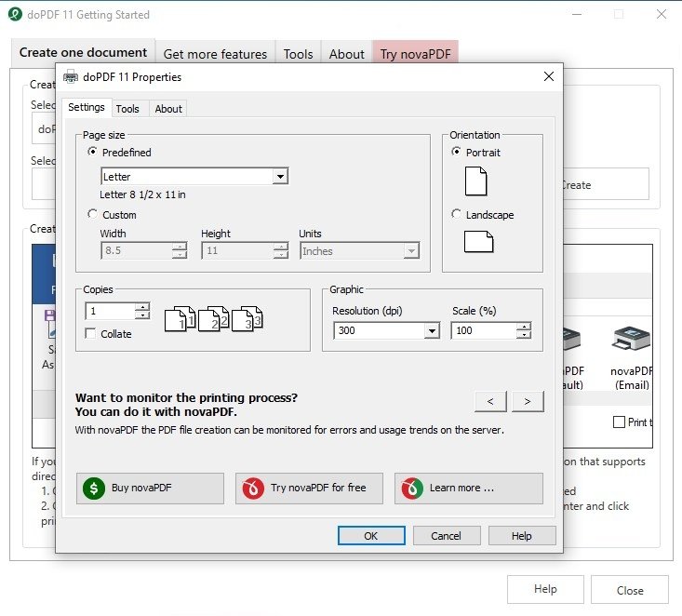The width and height of the screenshot is (682, 616).
Task: Click the OK button
Action: [371, 536]
